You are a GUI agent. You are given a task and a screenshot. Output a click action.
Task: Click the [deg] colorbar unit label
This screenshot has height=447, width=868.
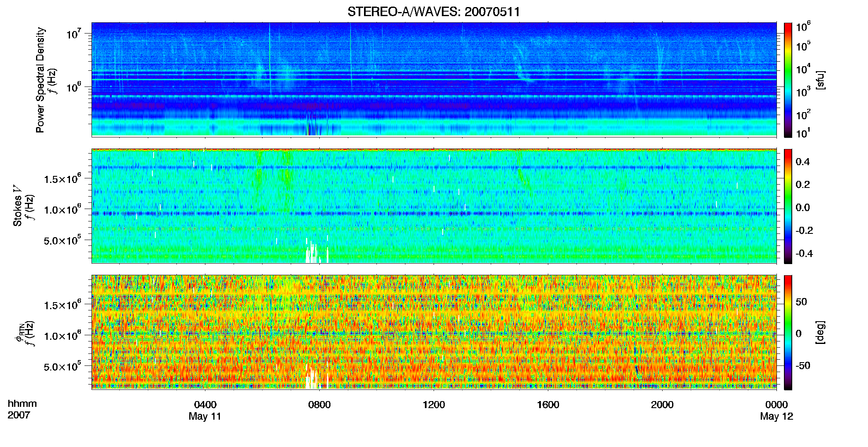820,332
